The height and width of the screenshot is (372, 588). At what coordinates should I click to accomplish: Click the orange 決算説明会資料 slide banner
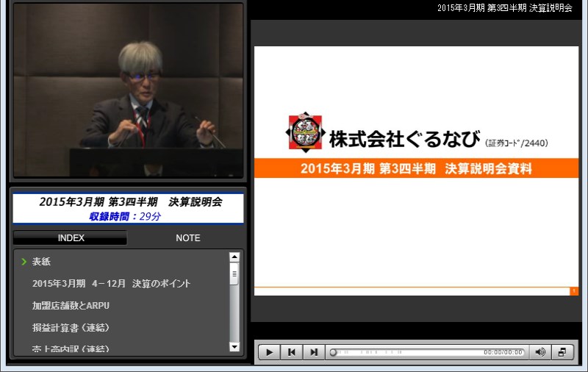(416, 168)
